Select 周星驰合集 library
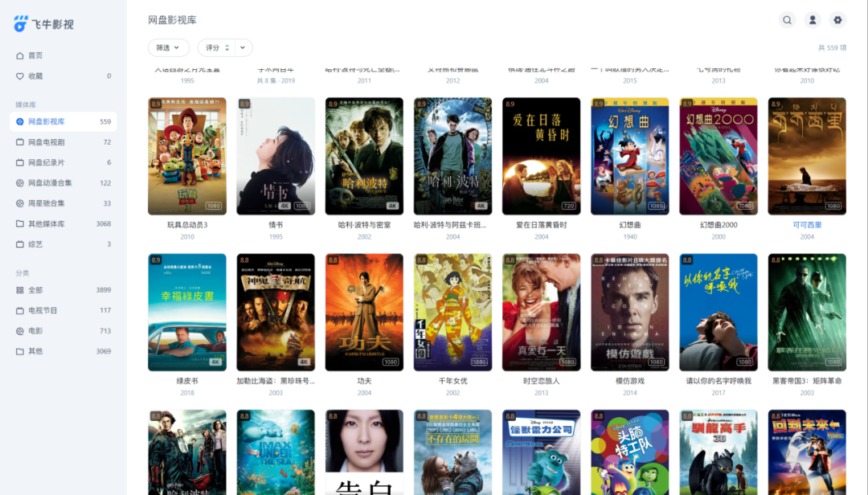This screenshot has height=495, width=868. point(63,203)
